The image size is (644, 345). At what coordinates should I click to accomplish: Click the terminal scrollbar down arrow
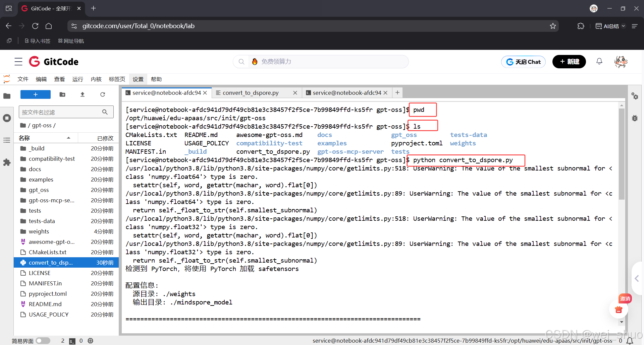[x=622, y=322]
